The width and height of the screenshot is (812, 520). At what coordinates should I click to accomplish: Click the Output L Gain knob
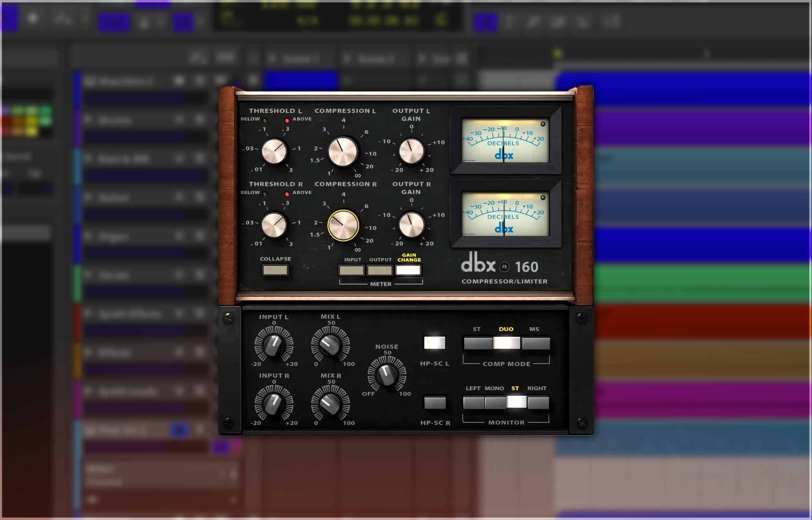click(x=411, y=151)
